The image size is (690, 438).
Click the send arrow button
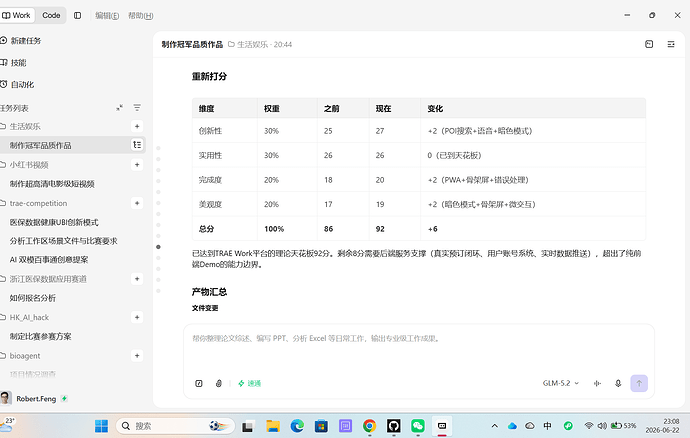639,383
